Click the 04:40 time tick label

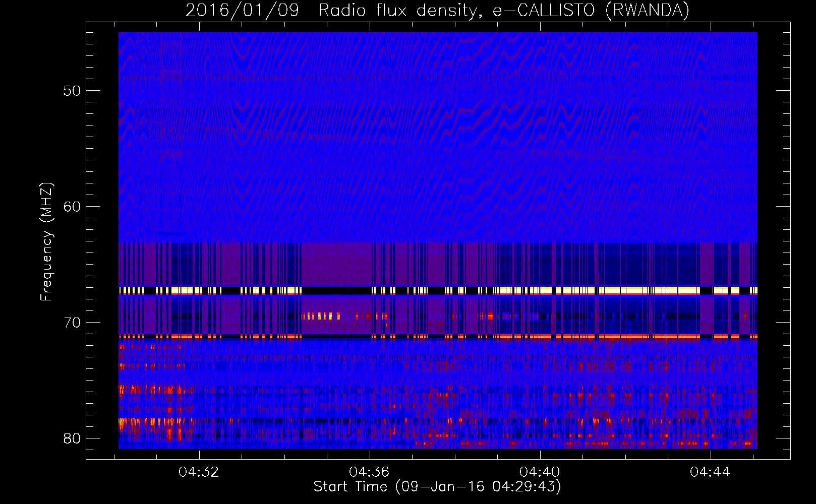pos(540,472)
